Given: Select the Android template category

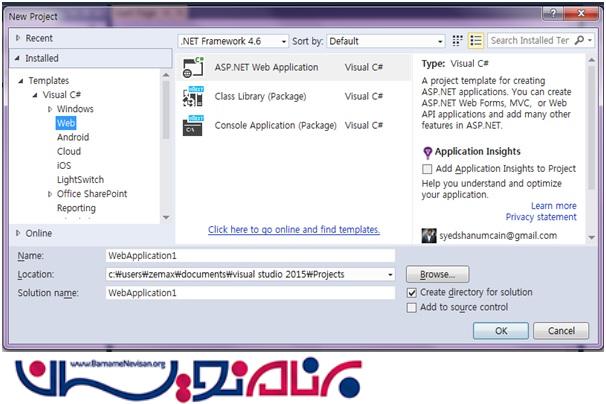Looking at the screenshot, I should [73, 137].
